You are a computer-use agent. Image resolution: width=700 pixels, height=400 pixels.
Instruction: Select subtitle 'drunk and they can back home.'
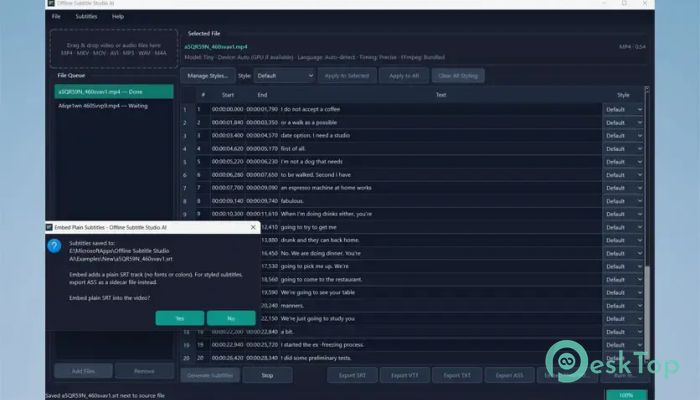320,240
